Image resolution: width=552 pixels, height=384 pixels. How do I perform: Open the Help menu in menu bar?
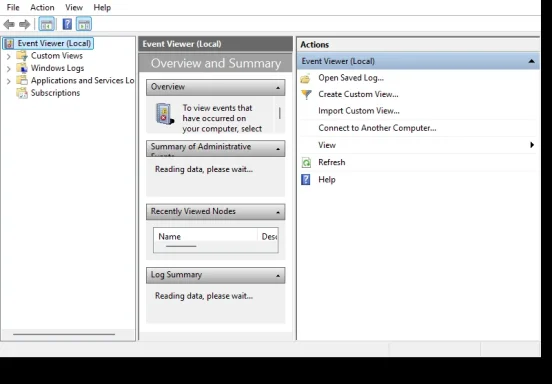[102, 7]
